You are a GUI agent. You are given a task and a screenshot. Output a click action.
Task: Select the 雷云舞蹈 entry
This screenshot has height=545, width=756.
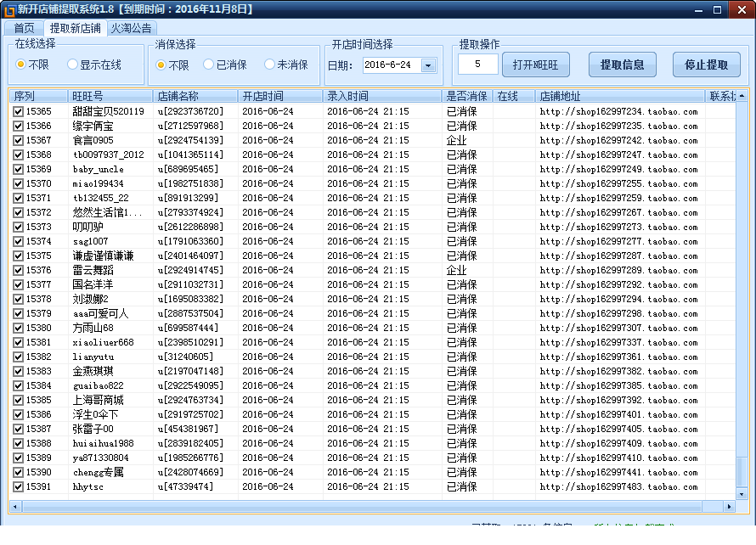(x=93, y=270)
